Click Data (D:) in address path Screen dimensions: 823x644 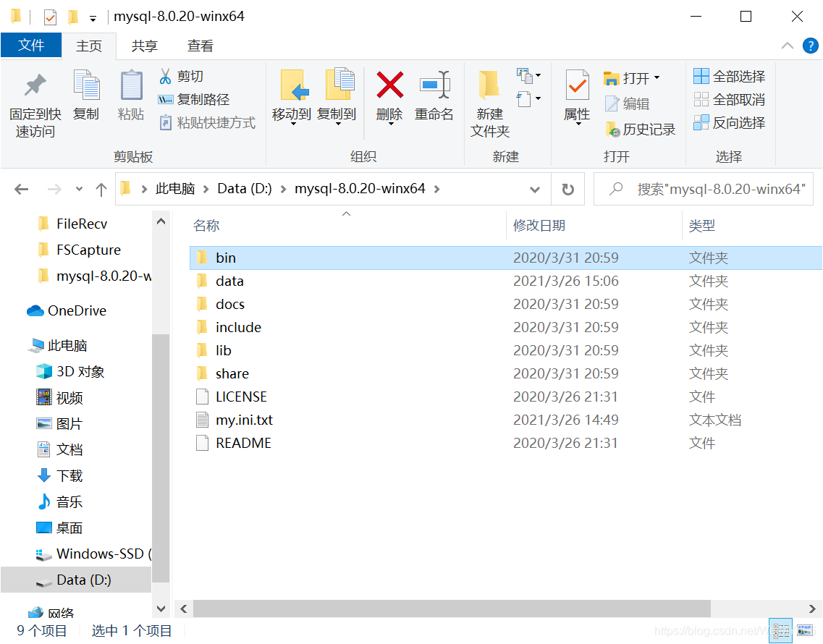[x=245, y=189]
